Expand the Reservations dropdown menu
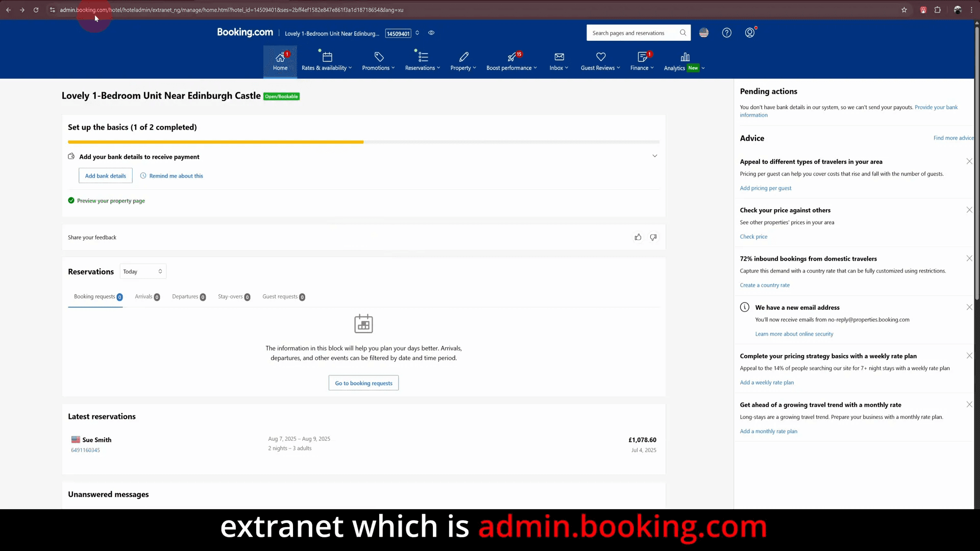The image size is (980, 551). 423,68
